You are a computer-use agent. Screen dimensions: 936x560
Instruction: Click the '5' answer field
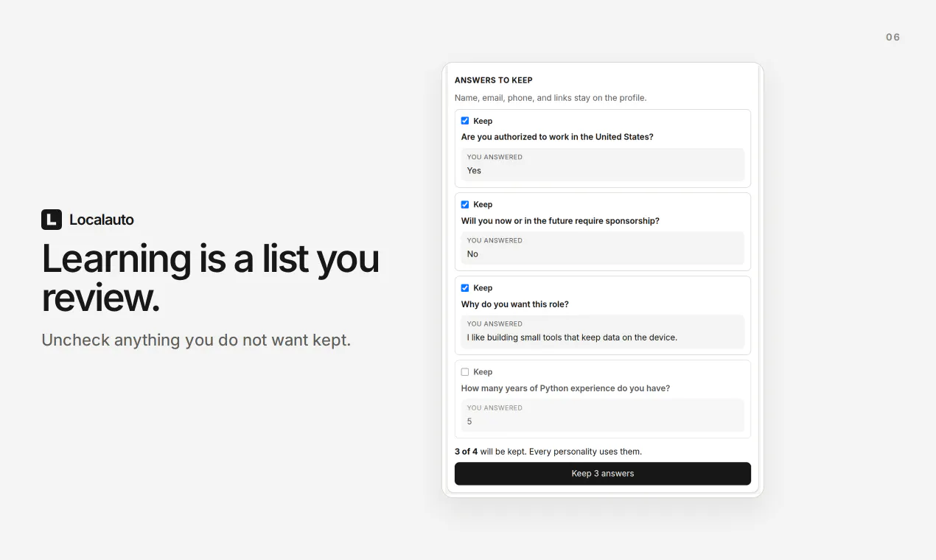coord(603,416)
